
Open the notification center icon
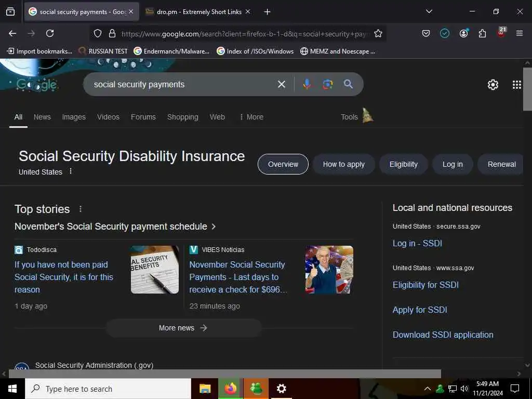click(x=515, y=389)
